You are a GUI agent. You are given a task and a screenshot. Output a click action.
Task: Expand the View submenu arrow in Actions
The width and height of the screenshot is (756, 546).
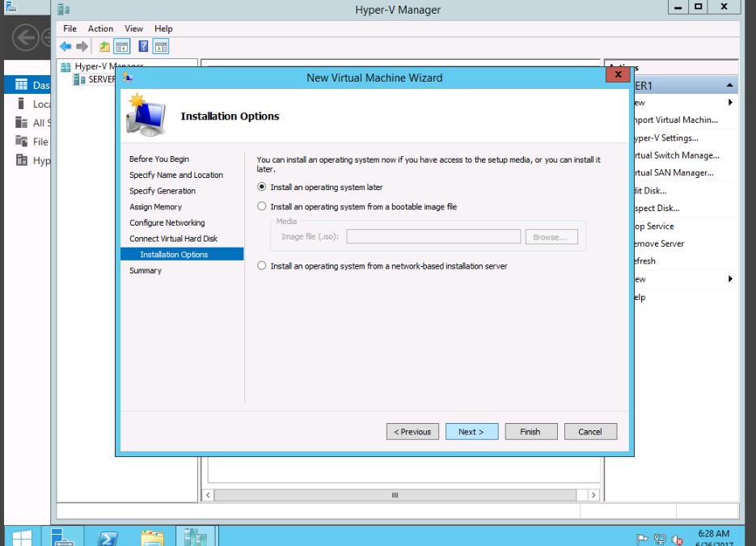pyautogui.click(x=730, y=279)
